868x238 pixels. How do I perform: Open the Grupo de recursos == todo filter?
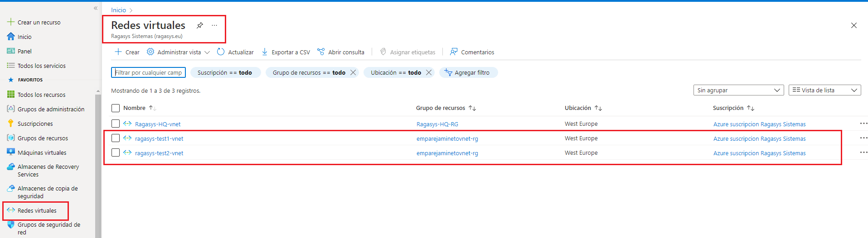click(x=309, y=72)
